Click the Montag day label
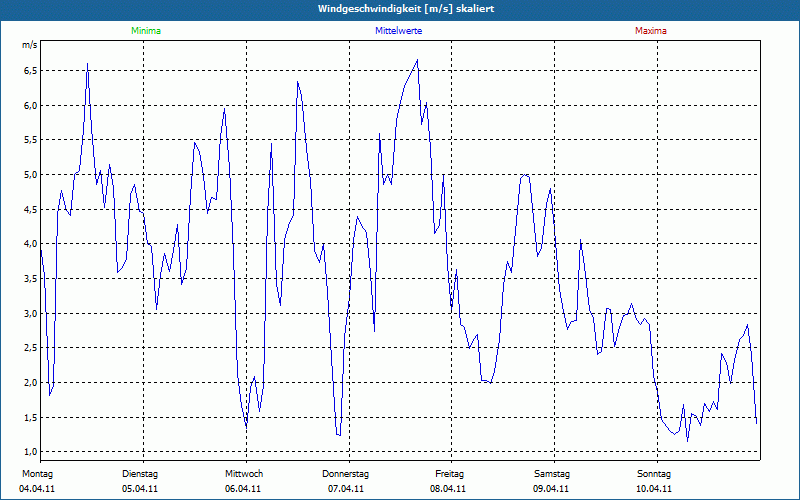 [x=37, y=474]
